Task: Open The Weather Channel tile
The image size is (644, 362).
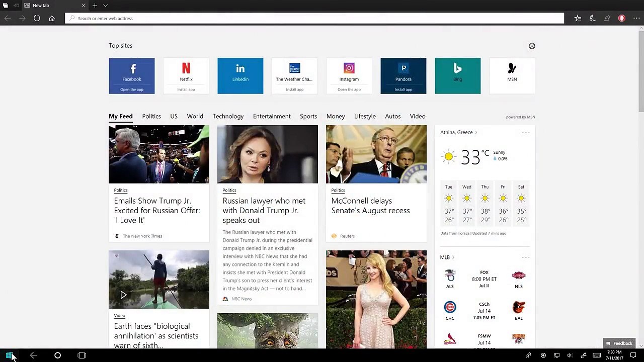Action: coord(295,76)
